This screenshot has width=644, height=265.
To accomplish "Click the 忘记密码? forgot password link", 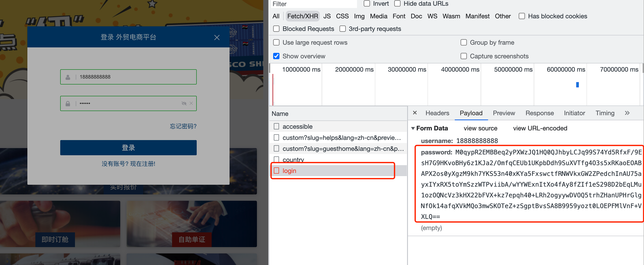I will coord(183,126).
